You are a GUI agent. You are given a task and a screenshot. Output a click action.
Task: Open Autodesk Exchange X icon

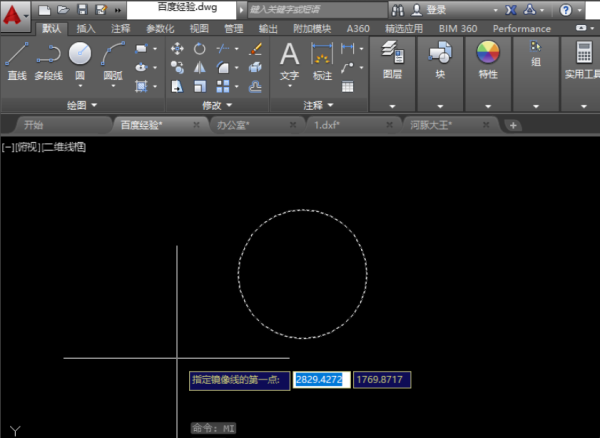pos(511,10)
